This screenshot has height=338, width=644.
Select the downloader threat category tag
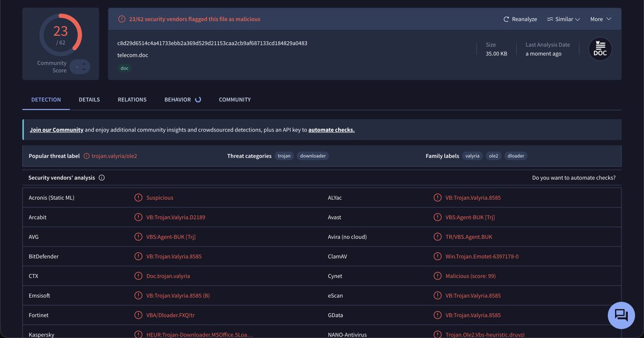pos(312,156)
